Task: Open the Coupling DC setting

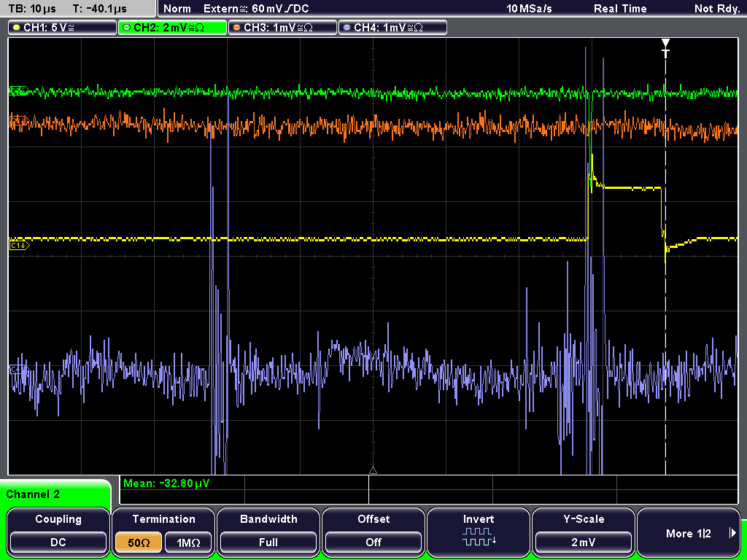Action: point(58,532)
